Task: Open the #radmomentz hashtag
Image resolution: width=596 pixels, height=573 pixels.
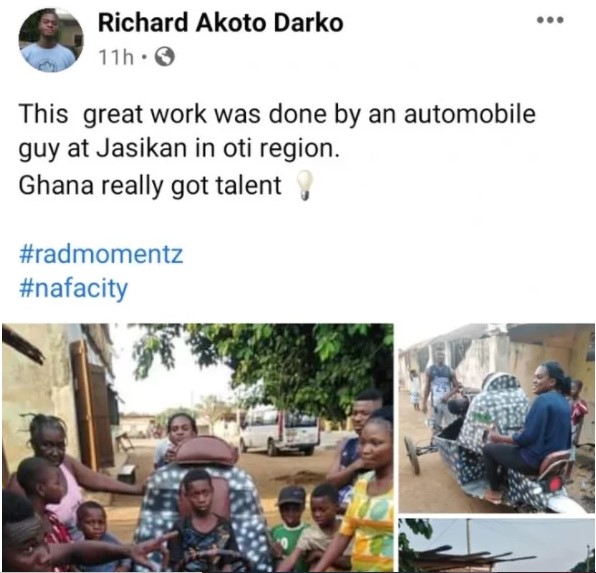Action: point(101,254)
